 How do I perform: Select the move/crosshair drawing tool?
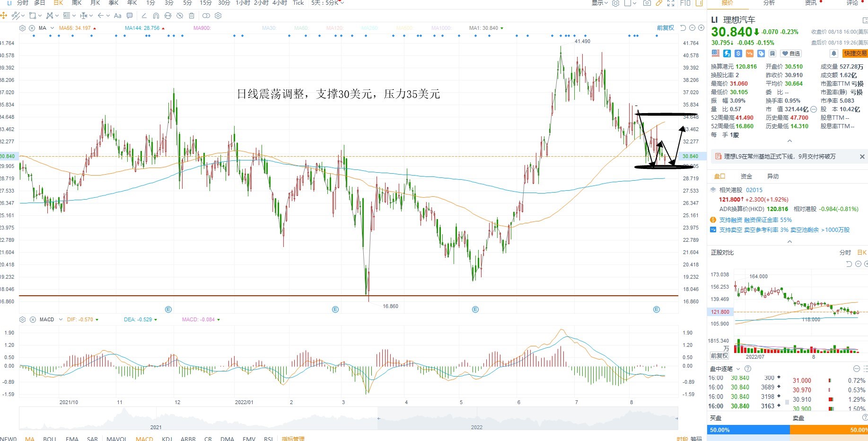click(4, 16)
